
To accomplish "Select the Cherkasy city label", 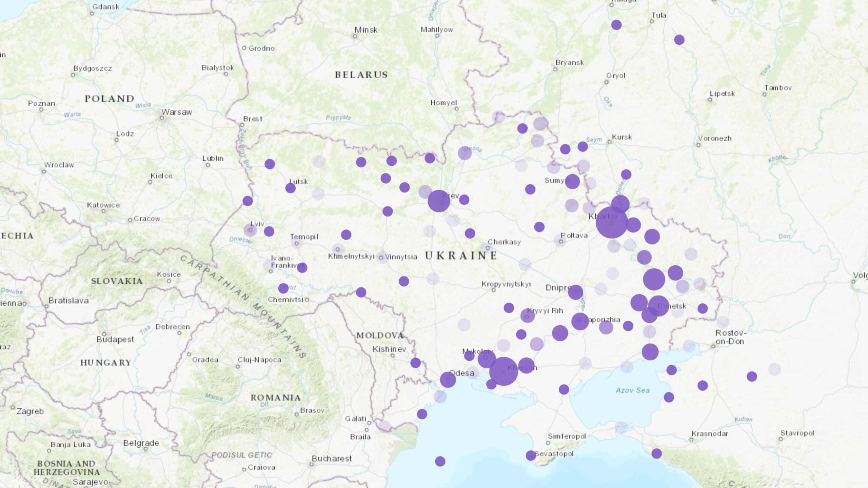I will click(x=504, y=242).
